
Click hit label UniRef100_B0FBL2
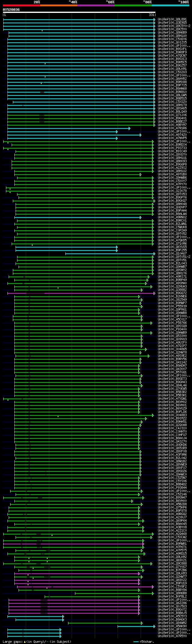pyautogui.click(x=172, y=596)
